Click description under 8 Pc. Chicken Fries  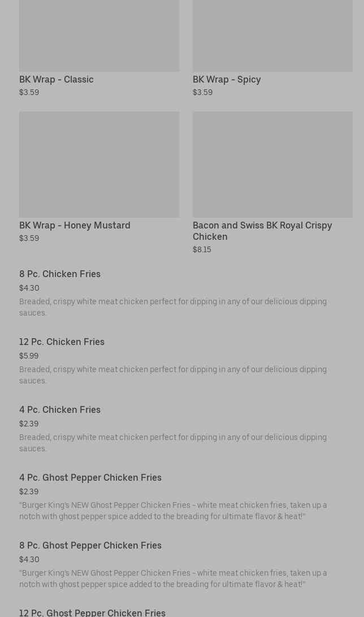pos(173,307)
